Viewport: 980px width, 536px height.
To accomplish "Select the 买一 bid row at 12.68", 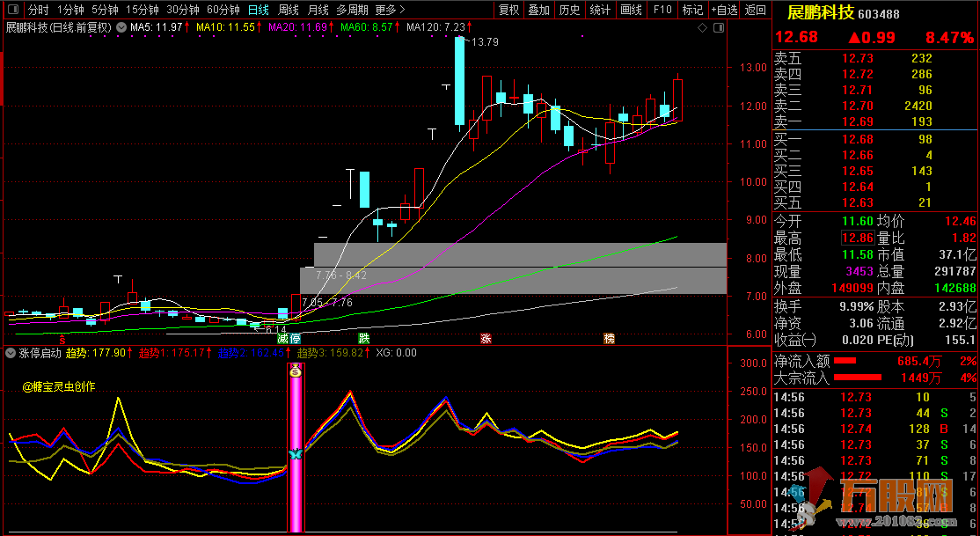I will click(x=875, y=139).
